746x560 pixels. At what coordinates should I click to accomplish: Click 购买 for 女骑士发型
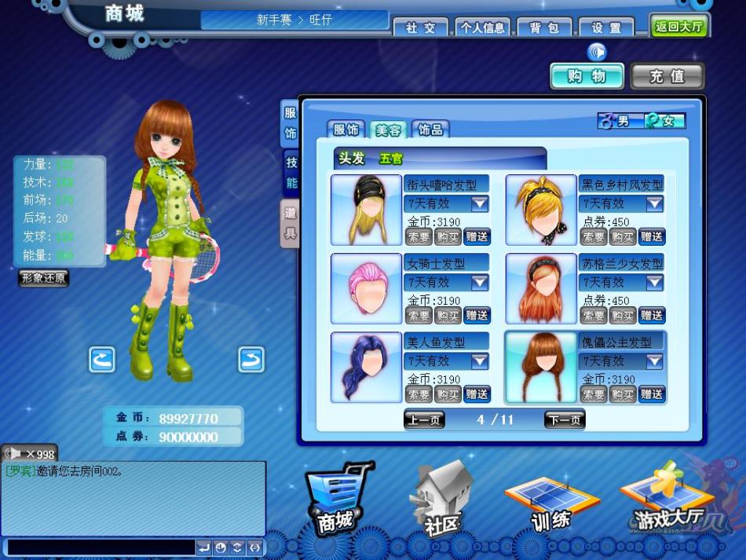coord(448,316)
